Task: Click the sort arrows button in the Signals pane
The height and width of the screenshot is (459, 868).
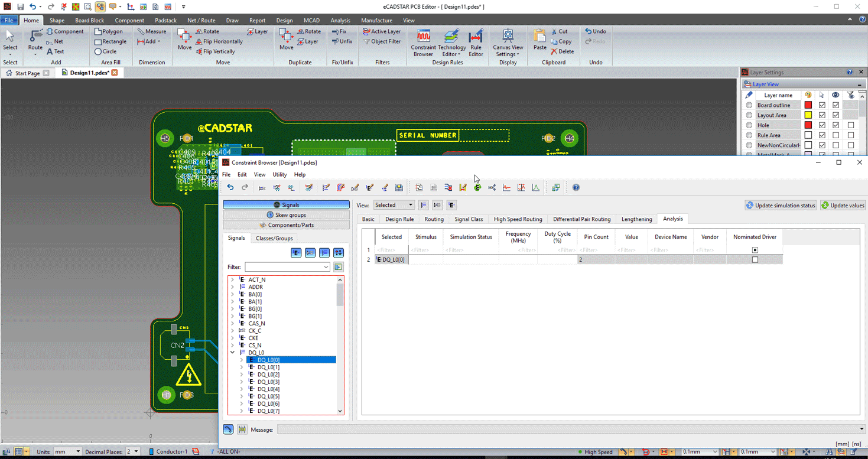Action: point(339,253)
